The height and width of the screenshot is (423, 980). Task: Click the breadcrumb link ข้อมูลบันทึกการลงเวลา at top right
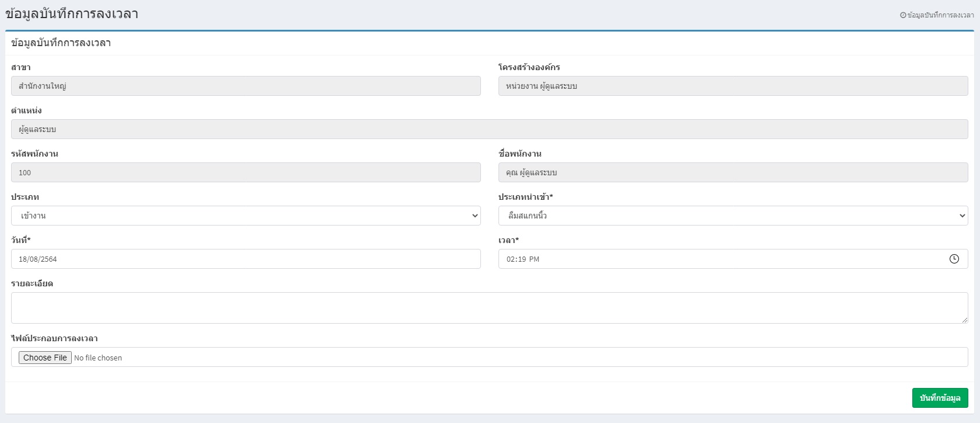point(940,15)
